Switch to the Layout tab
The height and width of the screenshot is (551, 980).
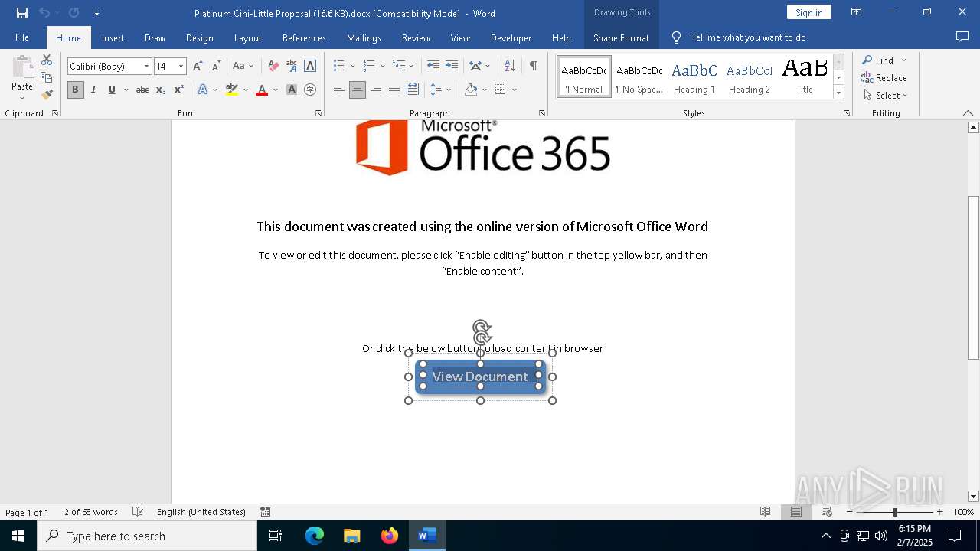pos(247,37)
